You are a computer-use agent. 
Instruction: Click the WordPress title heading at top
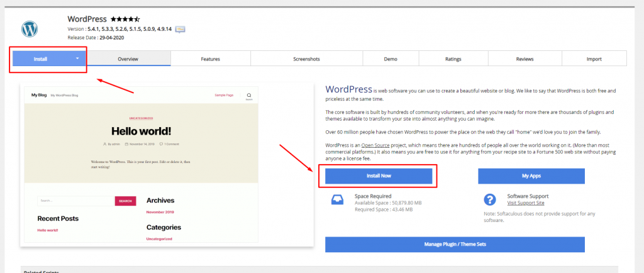point(87,19)
